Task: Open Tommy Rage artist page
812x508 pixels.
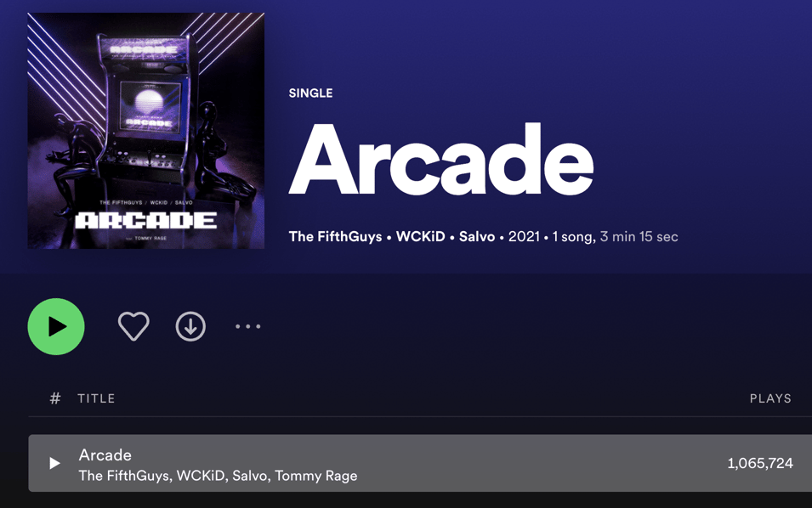Action: click(316, 476)
